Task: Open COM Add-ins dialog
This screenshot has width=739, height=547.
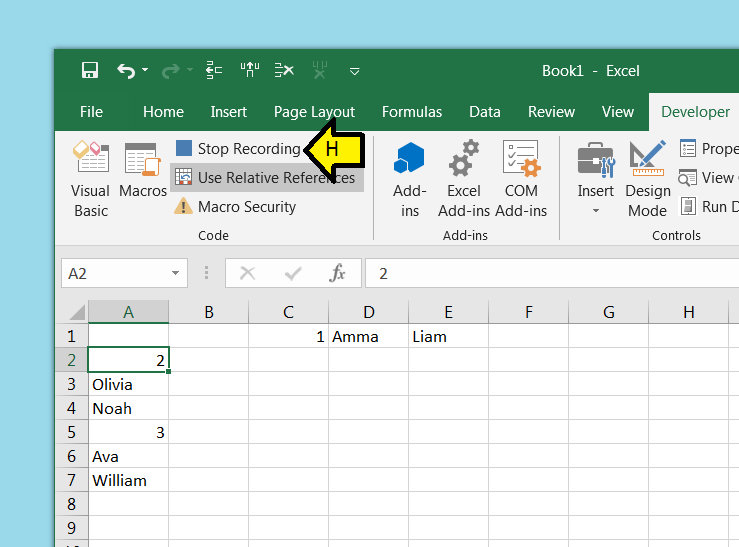Action: 521,178
